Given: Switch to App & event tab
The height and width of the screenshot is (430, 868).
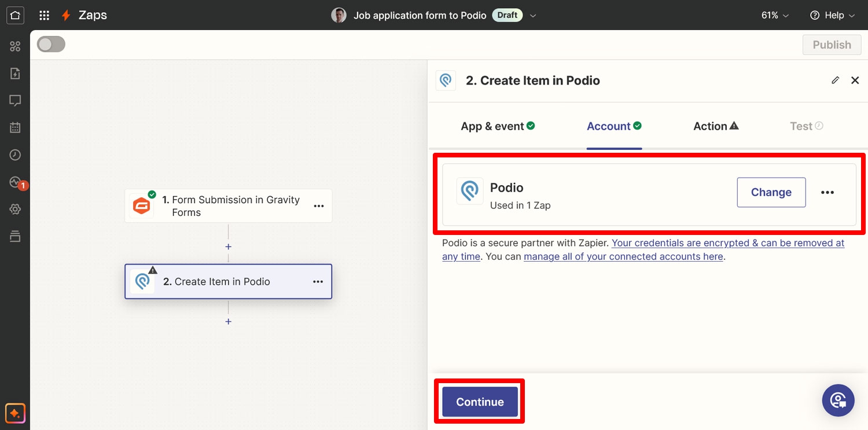Looking at the screenshot, I should click(498, 126).
